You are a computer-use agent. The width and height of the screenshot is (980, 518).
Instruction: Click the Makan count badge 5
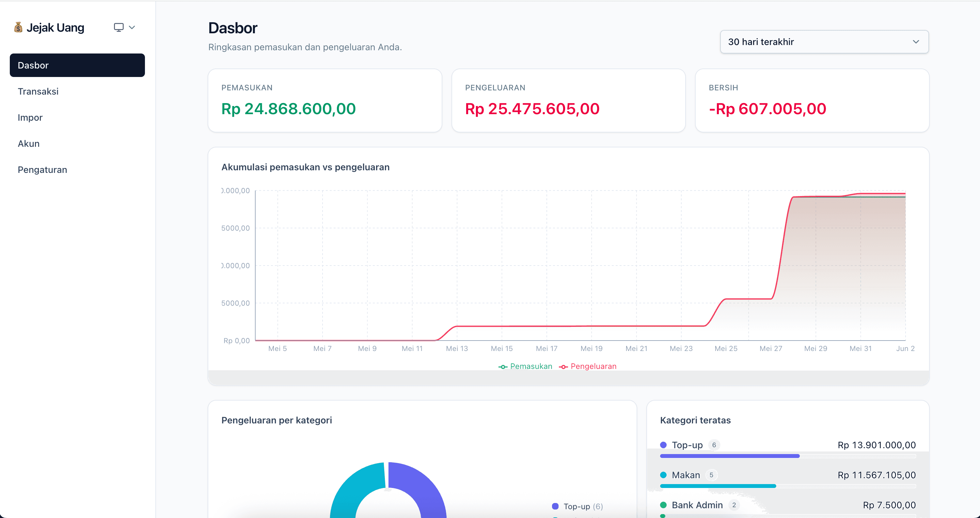point(711,475)
